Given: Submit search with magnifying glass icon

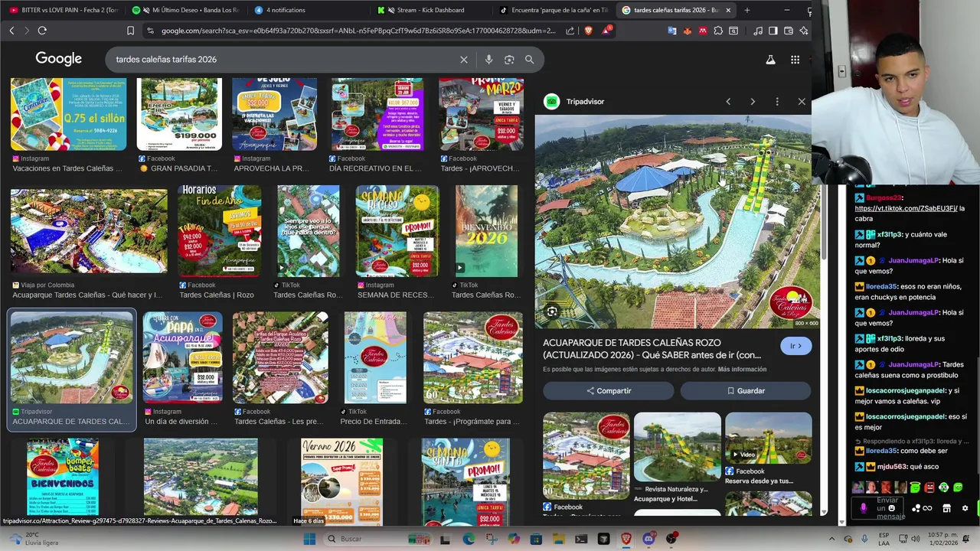Looking at the screenshot, I should (529, 60).
